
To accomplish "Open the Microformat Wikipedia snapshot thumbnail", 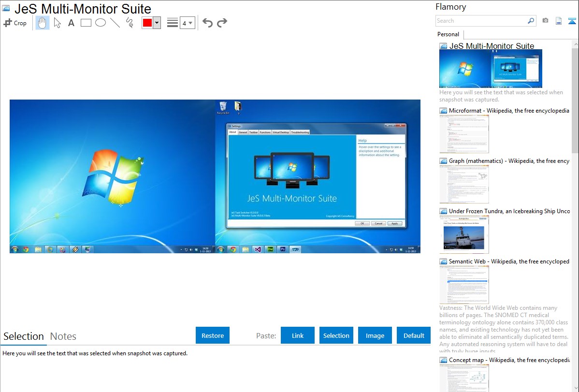I will click(464, 134).
